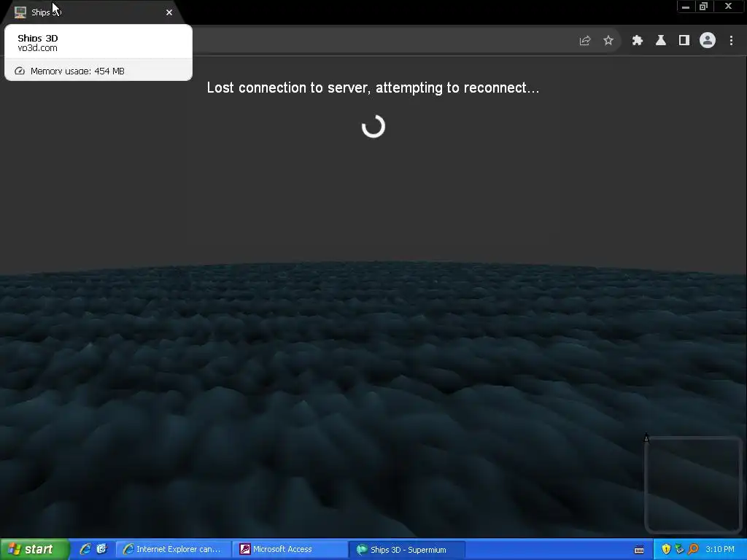Switch to Internet Explorer taskbar window

[x=174, y=550]
